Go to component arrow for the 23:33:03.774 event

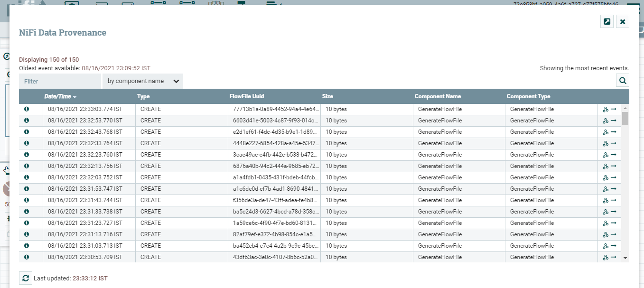(614, 109)
